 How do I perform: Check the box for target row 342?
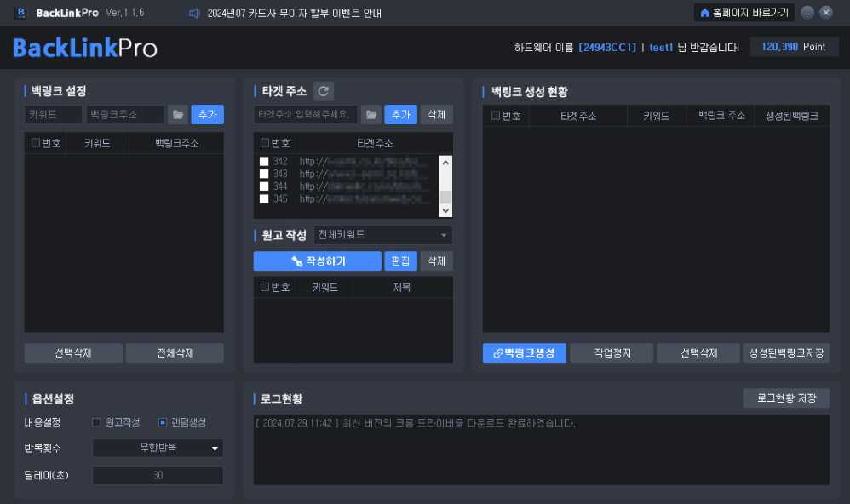tap(264, 162)
